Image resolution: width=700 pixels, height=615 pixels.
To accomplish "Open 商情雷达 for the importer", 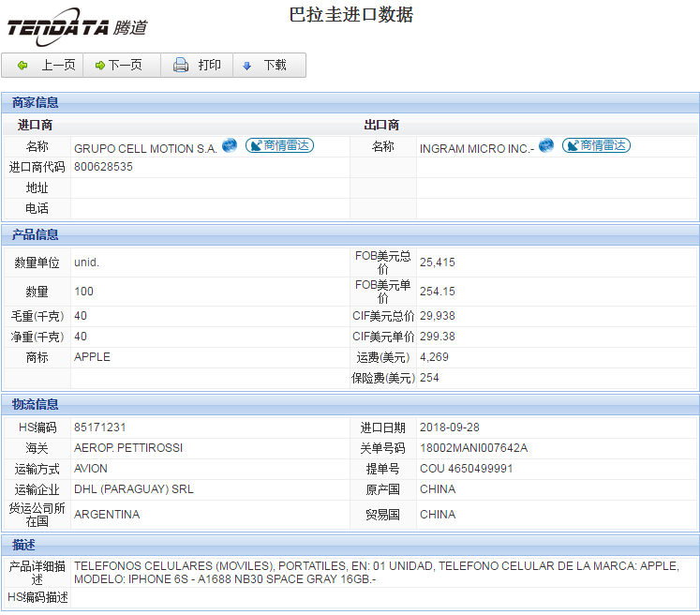I will 279,145.
